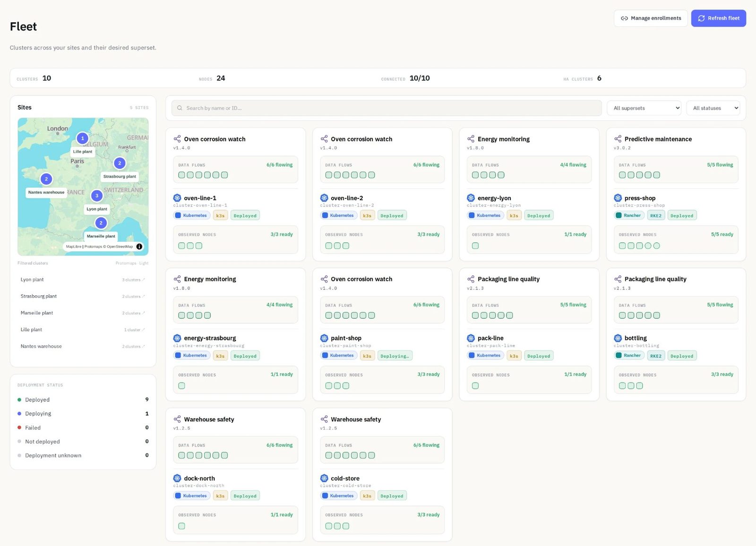The image size is (756, 546).
Task: Click the Refresh fleet button
Action: [718, 18]
